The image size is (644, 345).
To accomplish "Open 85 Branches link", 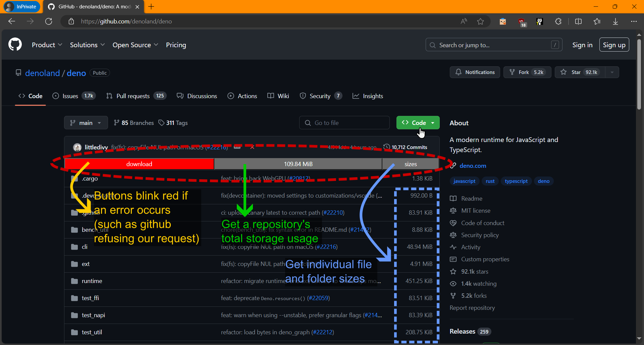I will click(134, 123).
